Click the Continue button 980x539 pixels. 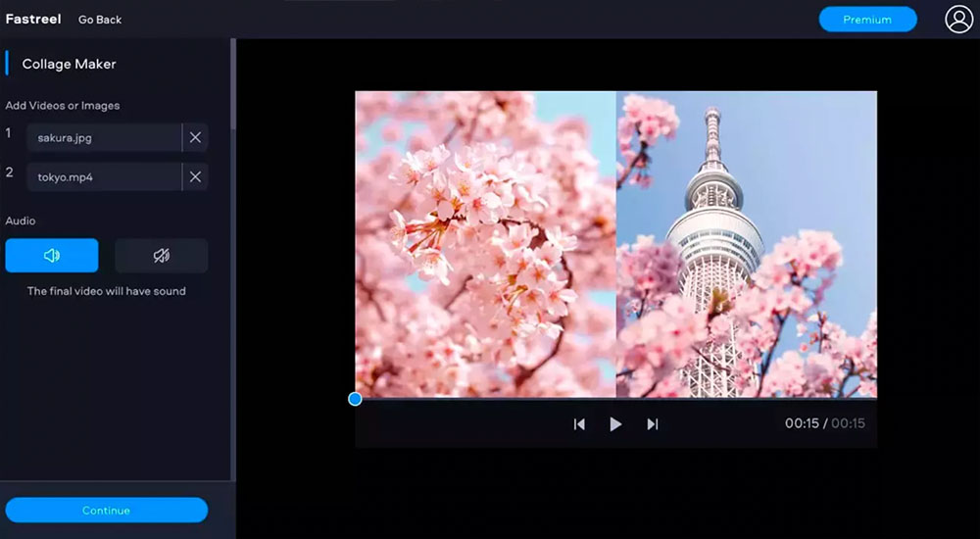point(106,511)
